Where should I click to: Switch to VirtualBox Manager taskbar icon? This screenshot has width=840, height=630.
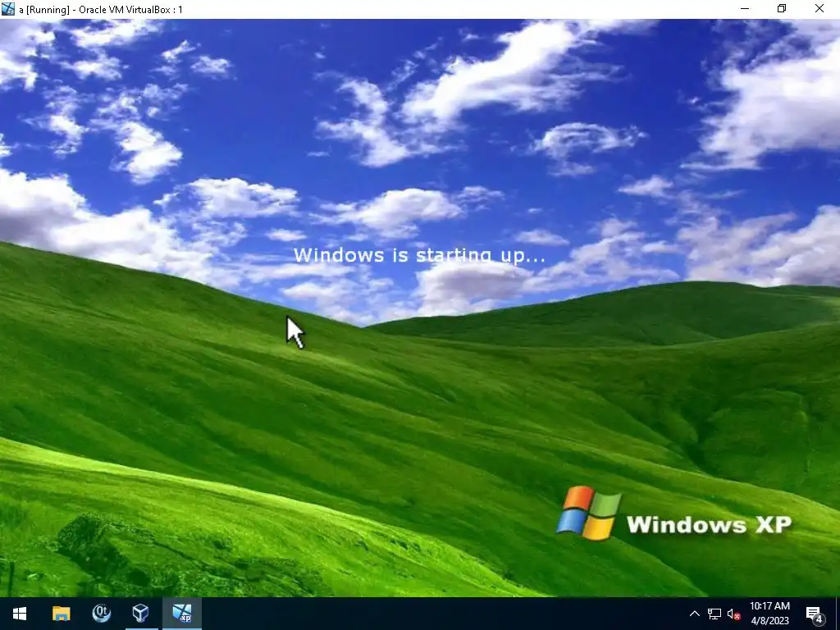(141, 614)
